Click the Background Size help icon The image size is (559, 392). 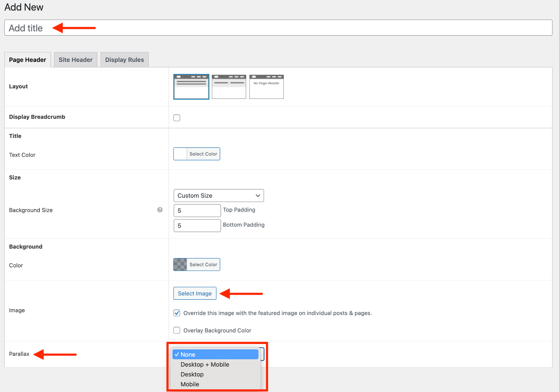coord(160,210)
